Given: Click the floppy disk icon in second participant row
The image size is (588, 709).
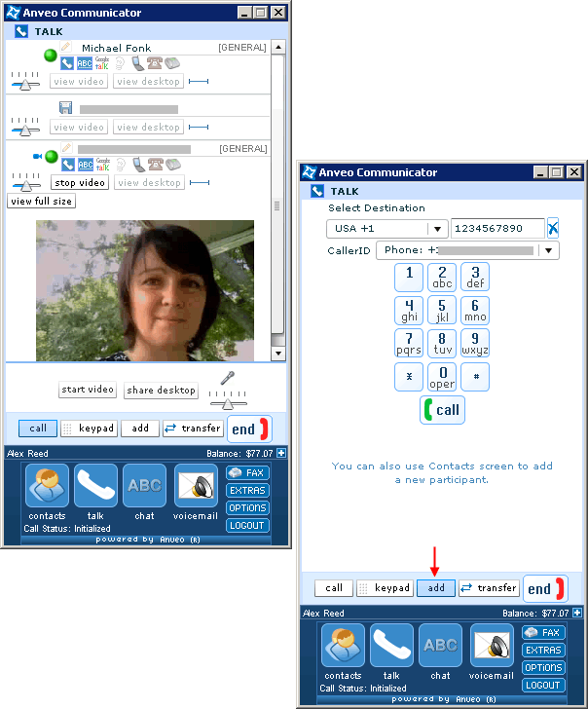Looking at the screenshot, I should pos(65,107).
